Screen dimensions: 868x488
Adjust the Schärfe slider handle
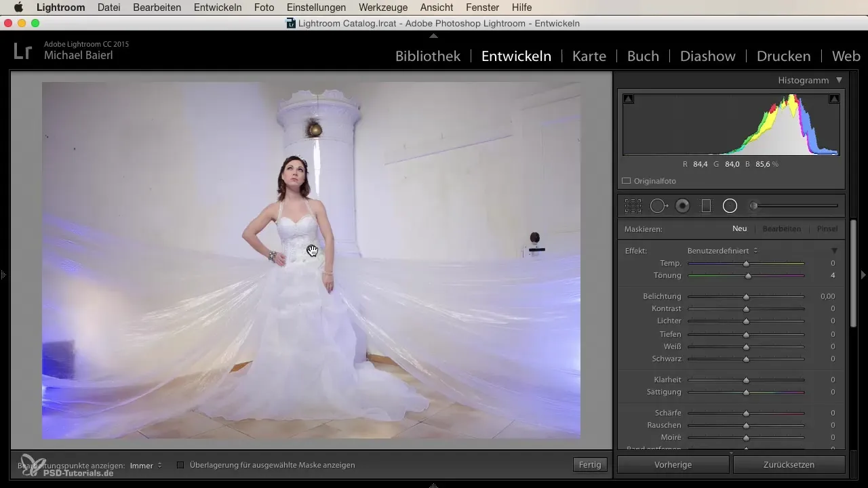pyautogui.click(x=746, y=413)
